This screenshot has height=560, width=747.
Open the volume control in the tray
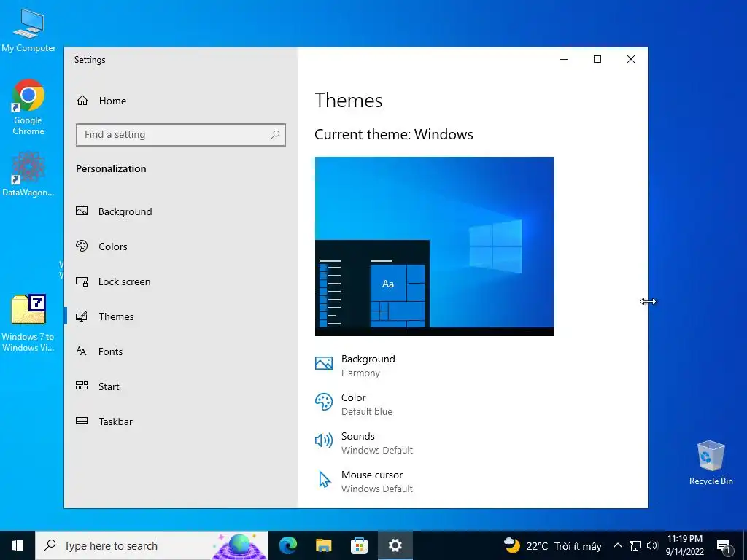coord(653,545)
